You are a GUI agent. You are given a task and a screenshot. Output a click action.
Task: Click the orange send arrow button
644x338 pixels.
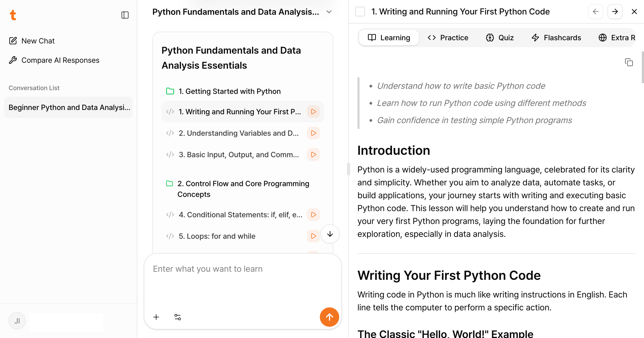[329, 317]
